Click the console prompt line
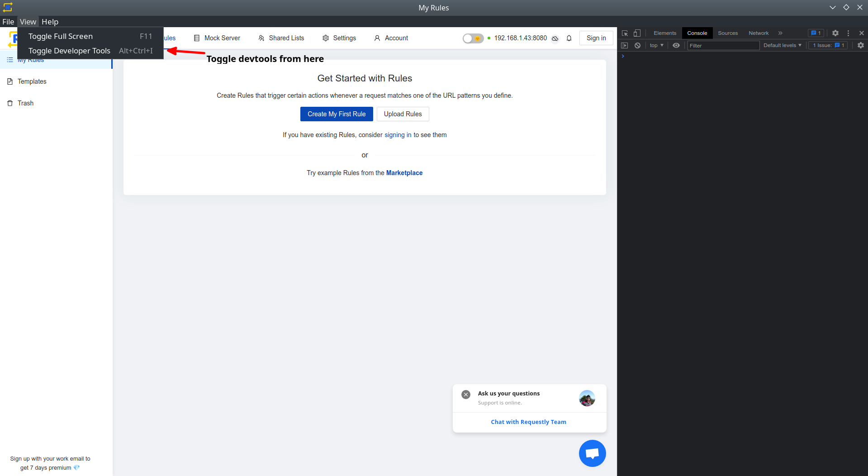The image size is (868, 476). coord(743,56)
